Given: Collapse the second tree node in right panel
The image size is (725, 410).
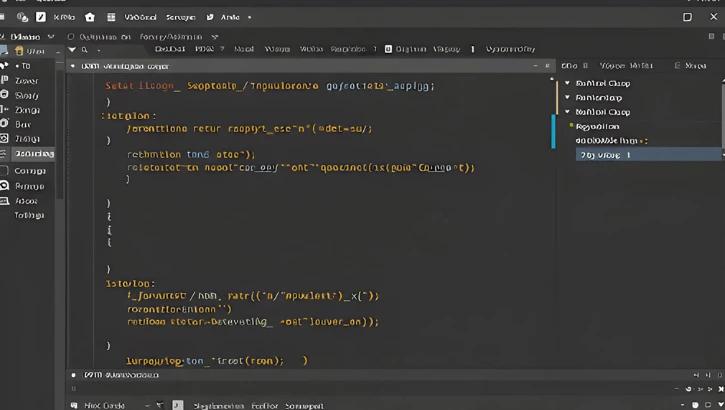Looking at the screenshot, I should [567, 97].
